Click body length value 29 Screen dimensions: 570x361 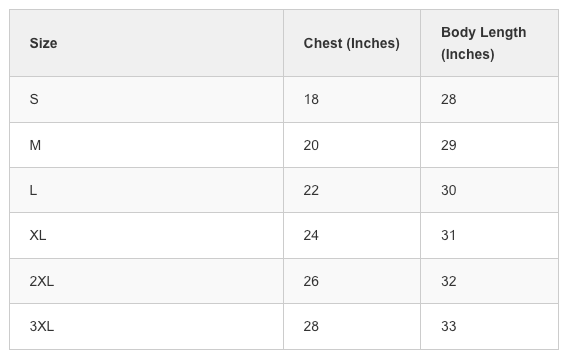[x=449, y=145]
